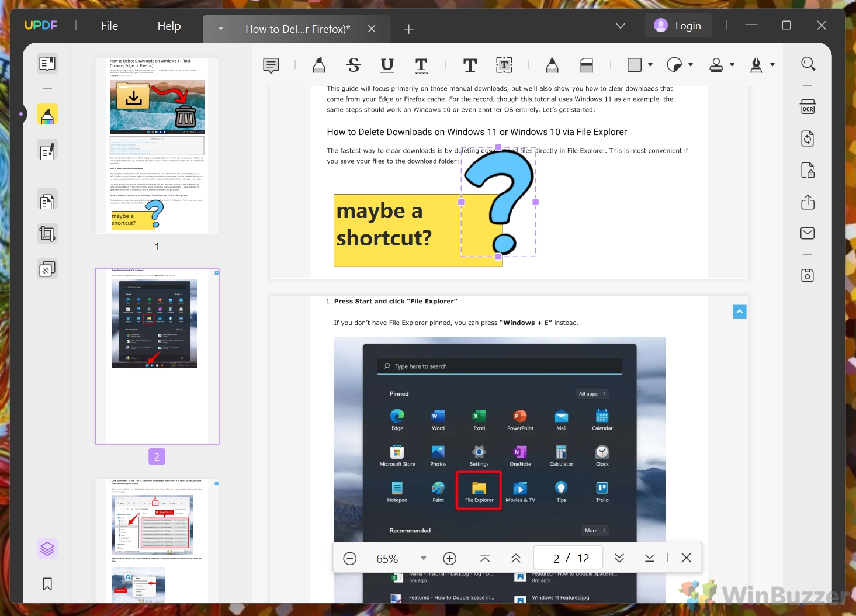The image size is (856, 616).
Task: Close the 'How to Del...r Firefox)*' tab
Action: (x=372, y=29)
